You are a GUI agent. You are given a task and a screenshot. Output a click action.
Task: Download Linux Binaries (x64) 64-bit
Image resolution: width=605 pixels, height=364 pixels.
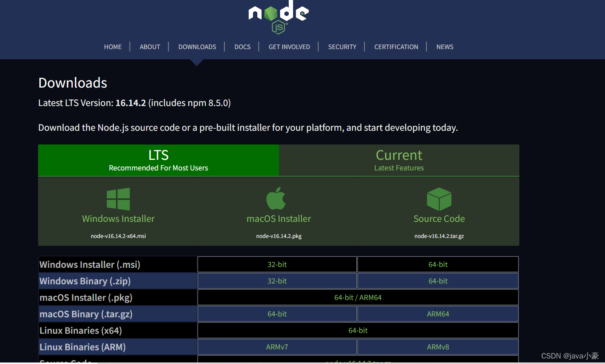(x=358, y=330)
